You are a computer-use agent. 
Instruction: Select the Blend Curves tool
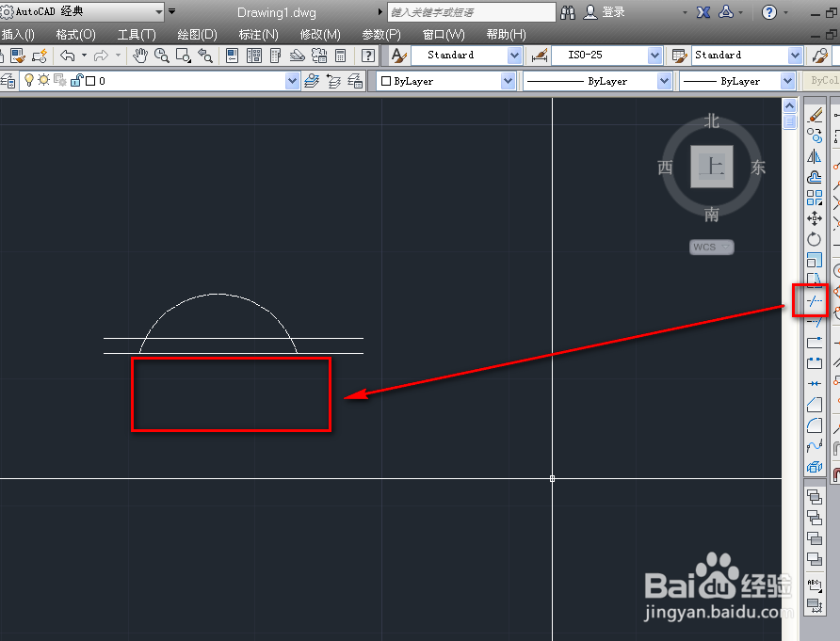point(815,446)
